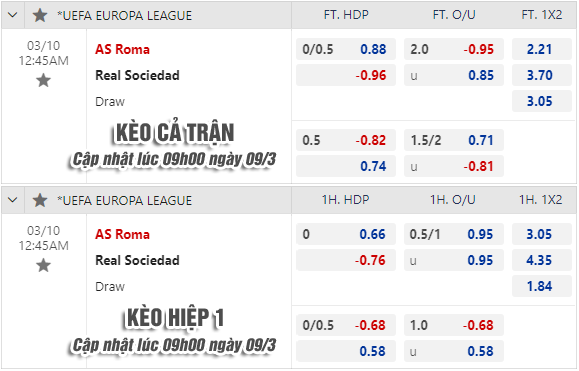579x371 pixels.
Task: Select alternate handicap 0.5 odds -0.82
Action: pyautogui.click(x=346, y=140)
